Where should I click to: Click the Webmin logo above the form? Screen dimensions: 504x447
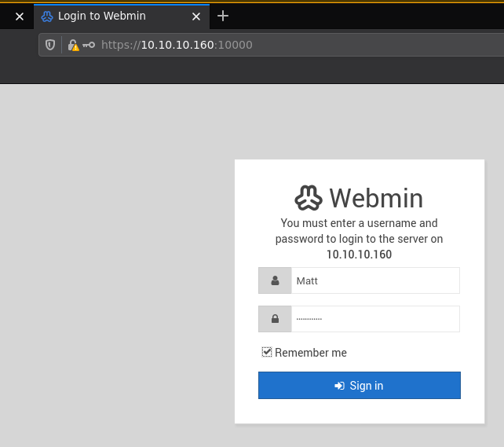click(x=309, y=198)
